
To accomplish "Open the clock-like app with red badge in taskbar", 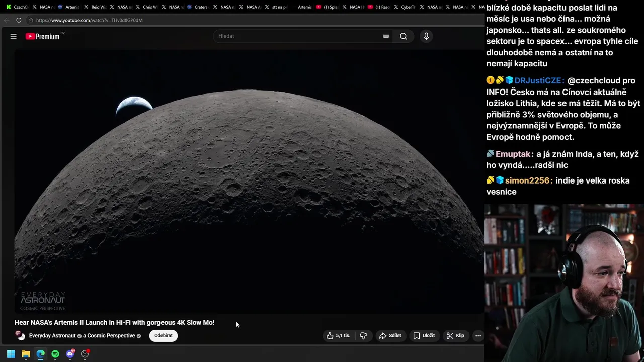I will pos(85,354).
